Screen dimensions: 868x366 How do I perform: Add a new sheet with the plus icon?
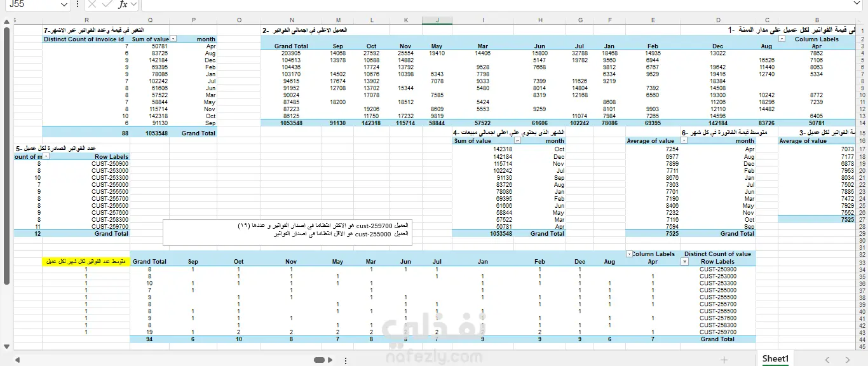[x=724, y=360]
